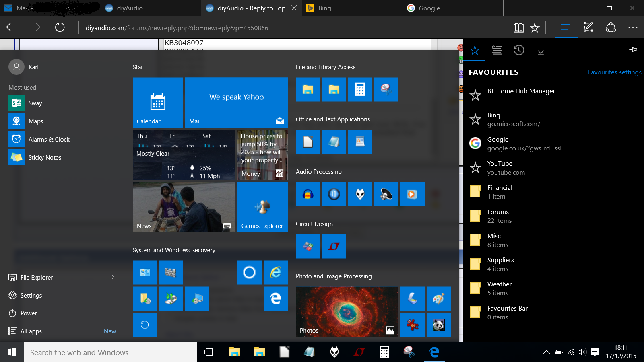Open Action Center notifications icon
The height and width of the screenshot is (362, 644).
[x=595, y=352]
